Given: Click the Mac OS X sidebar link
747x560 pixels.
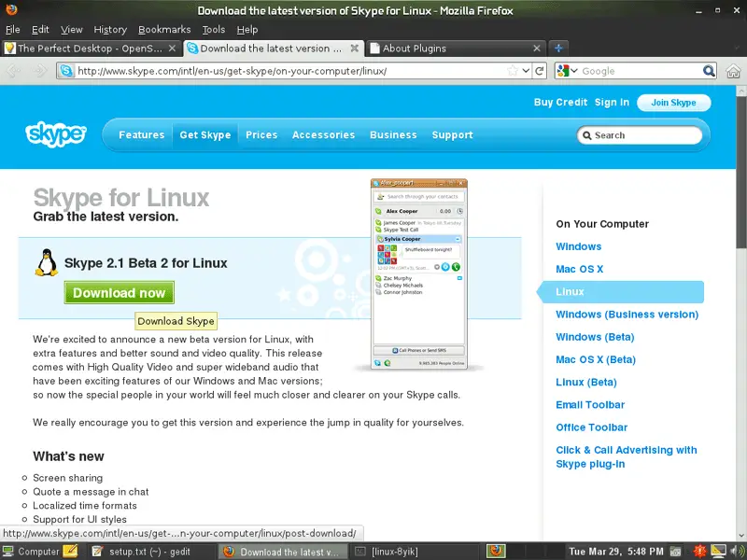Looking at the screenshot, I should click(x=579, y=269).
